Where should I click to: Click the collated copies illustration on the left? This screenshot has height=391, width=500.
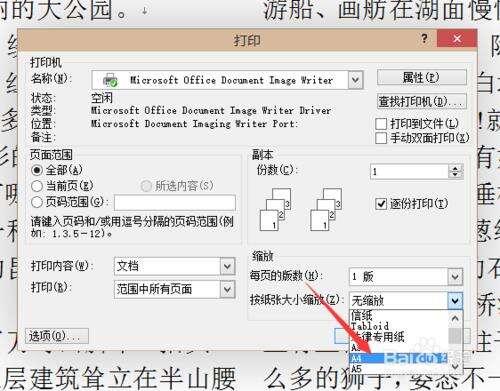tap(276, 209)
